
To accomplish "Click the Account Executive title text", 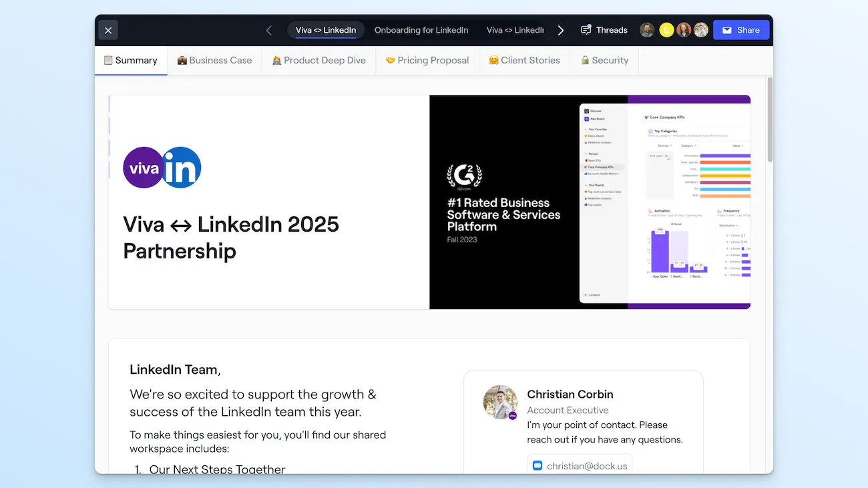I will tap(568, 410).
